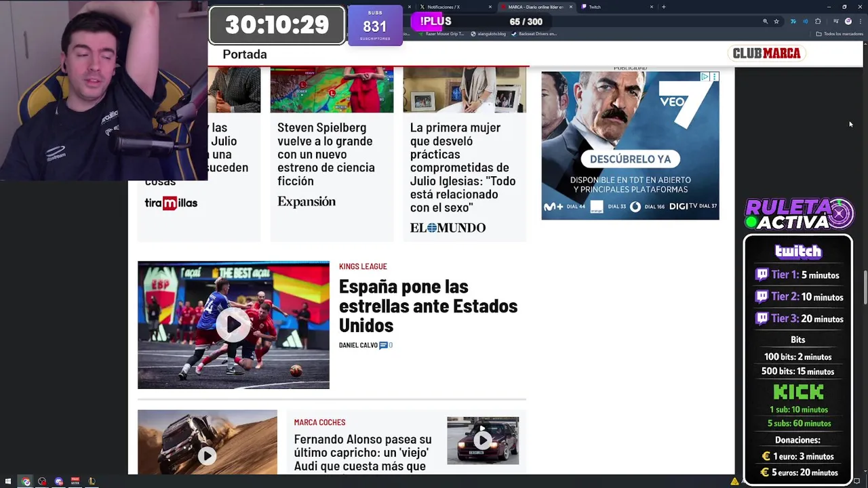868x488 pixels.
Task: Play the desert car video thumbnail
Action: pyautogui.click(x=207, y=442)
